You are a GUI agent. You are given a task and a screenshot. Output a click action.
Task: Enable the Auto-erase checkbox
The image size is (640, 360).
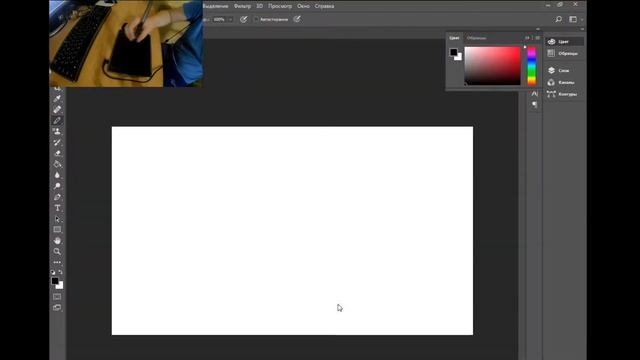tap(256, 19)
